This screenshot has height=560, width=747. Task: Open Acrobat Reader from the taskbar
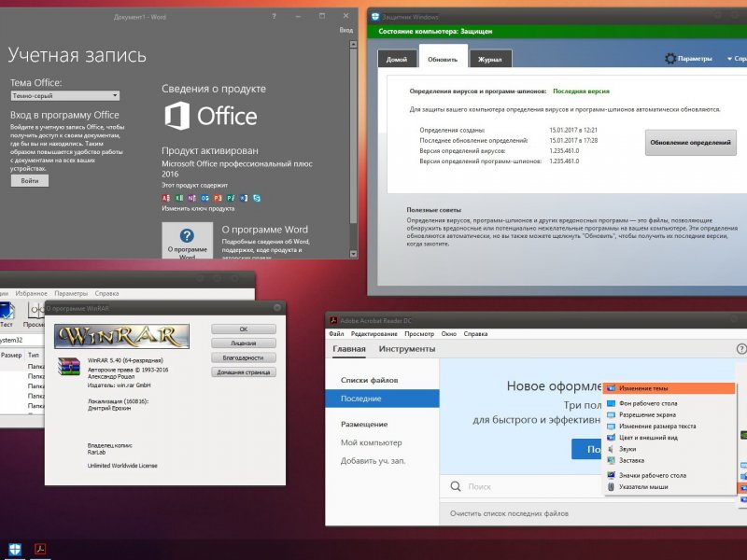click(40, 549)
